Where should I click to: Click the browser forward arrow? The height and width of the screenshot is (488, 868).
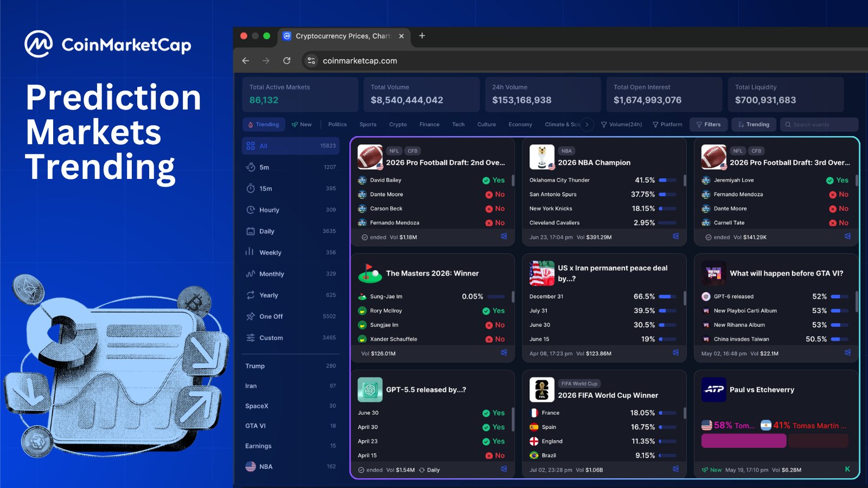tap(266, 61)
